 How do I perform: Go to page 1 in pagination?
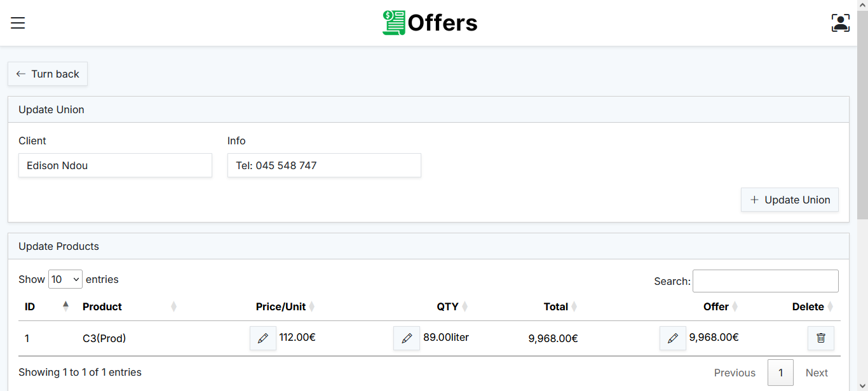pos(780,373)
